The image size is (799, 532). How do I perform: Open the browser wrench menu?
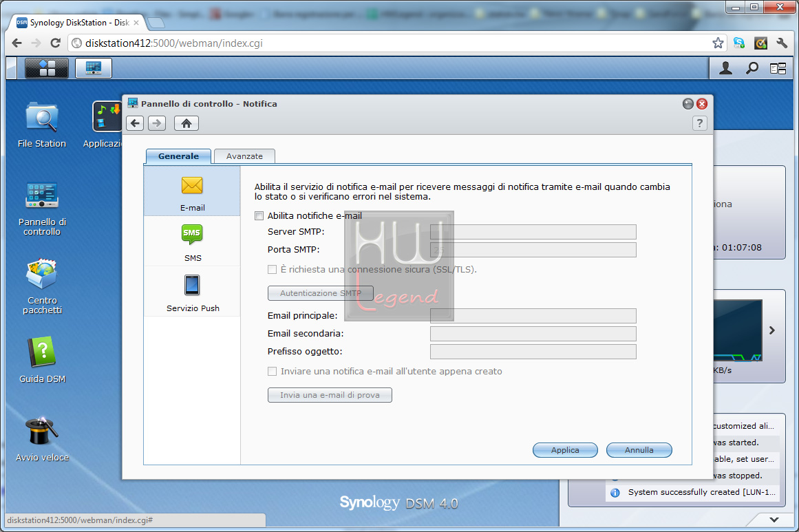click(x=782, y=43)
